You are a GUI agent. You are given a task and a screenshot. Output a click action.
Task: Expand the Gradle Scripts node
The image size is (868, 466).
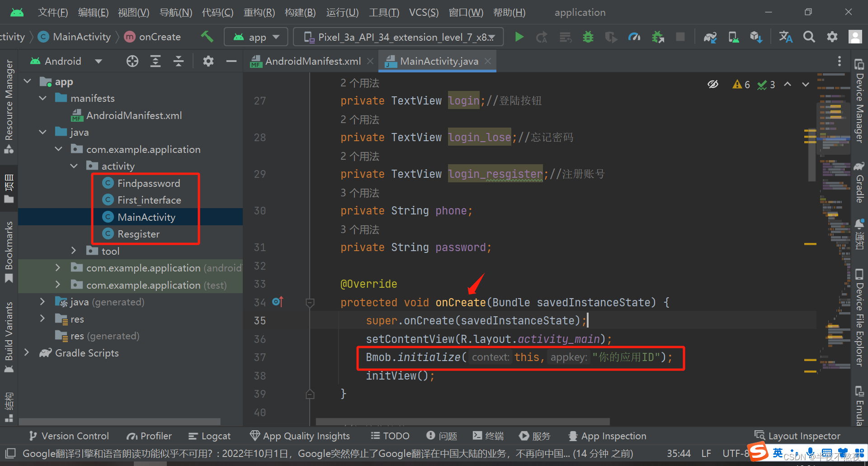[x=27, y=353]
